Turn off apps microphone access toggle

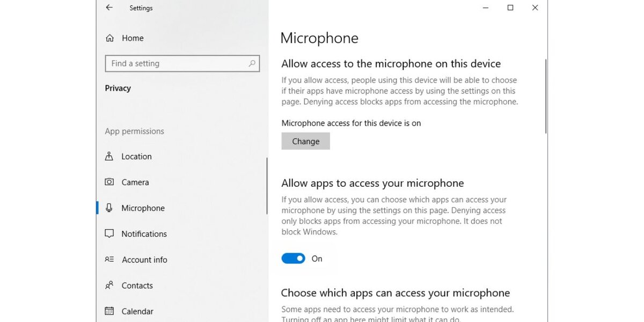294,259
